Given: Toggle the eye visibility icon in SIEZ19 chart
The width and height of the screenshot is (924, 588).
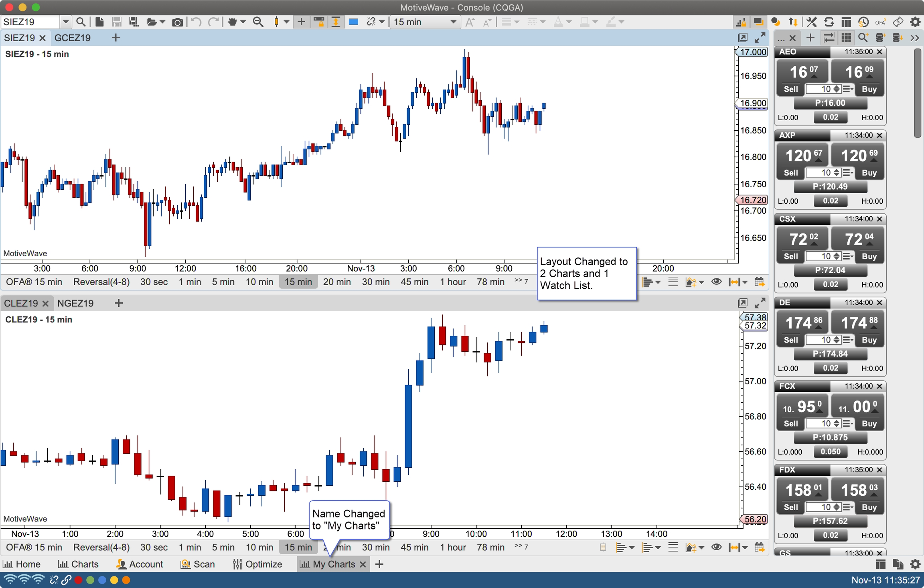Looking at the screenshot, I should click(x=716, y=282).
